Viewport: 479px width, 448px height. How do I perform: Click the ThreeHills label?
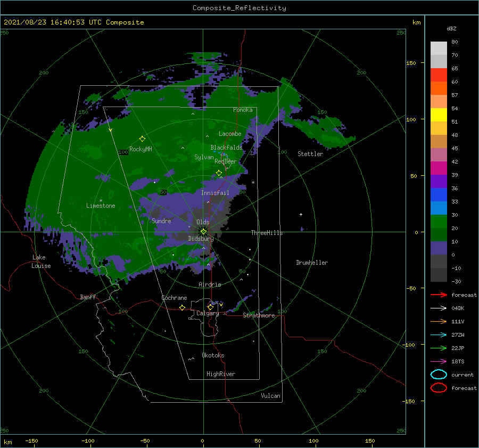(267, 233)
